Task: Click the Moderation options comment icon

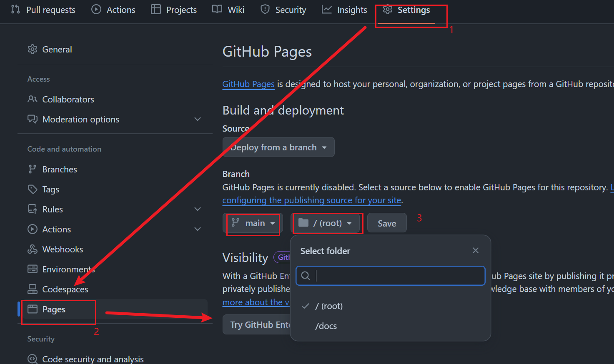Action: [x=33, y=119]
